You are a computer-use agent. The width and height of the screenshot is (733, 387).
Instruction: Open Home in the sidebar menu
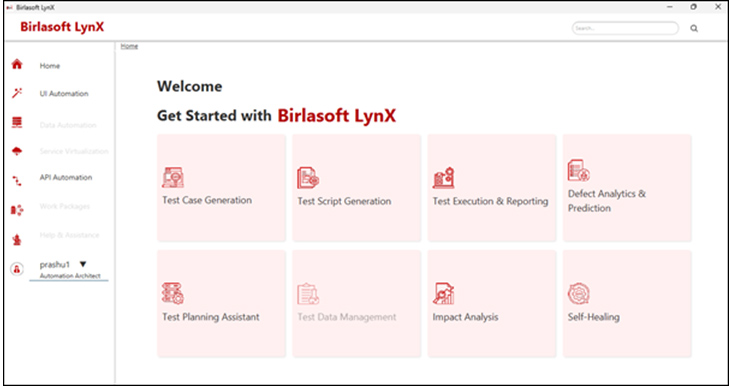50,66
